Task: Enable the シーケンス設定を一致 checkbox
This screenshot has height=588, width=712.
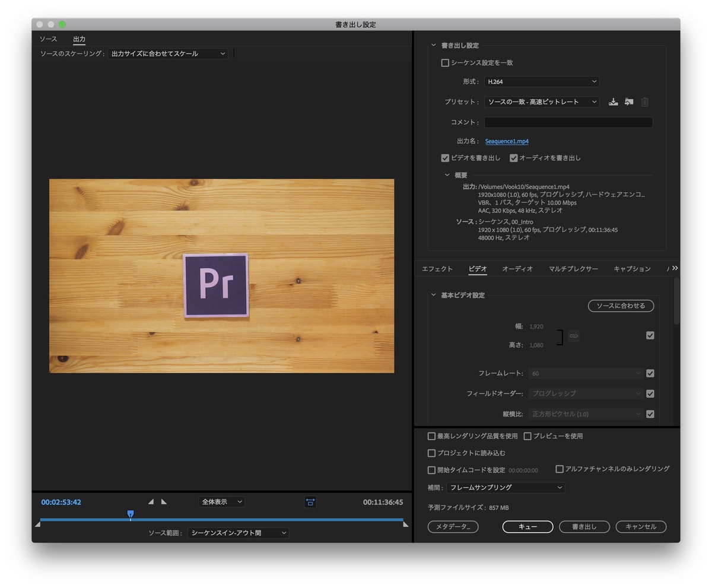Action: point(445,63)
